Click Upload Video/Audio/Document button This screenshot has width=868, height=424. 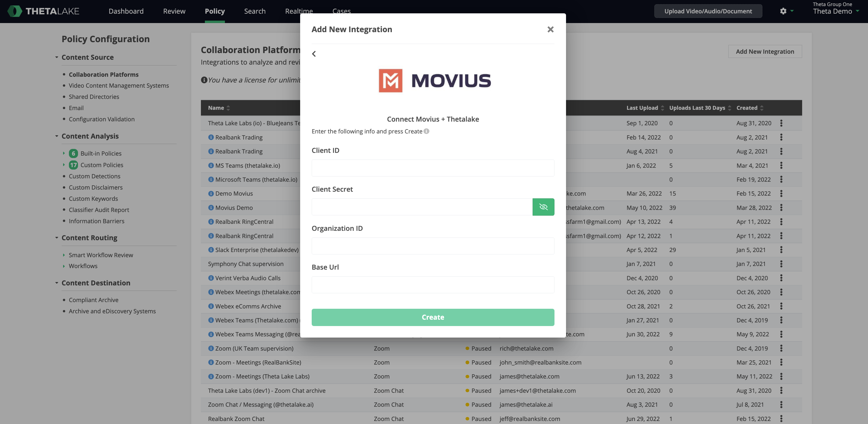click(708, 11)
